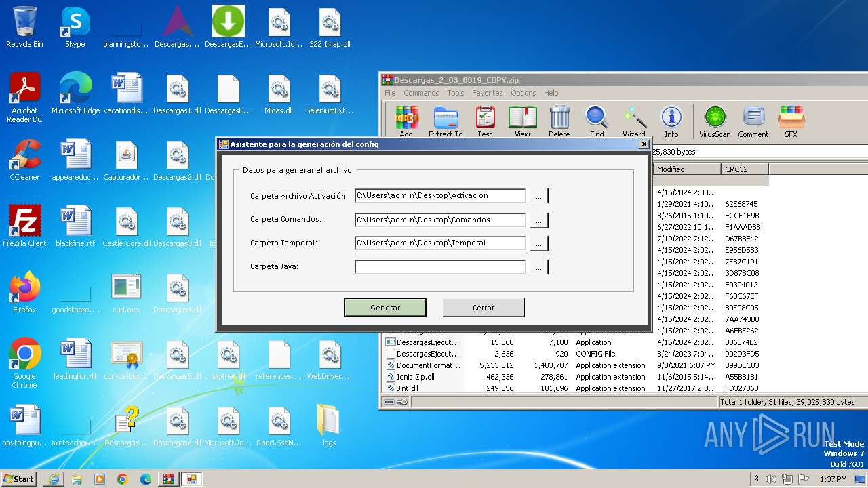Select the Descargas1.dll desktop file
Viewport: 868px width, 488px height.
click(177, 94)
